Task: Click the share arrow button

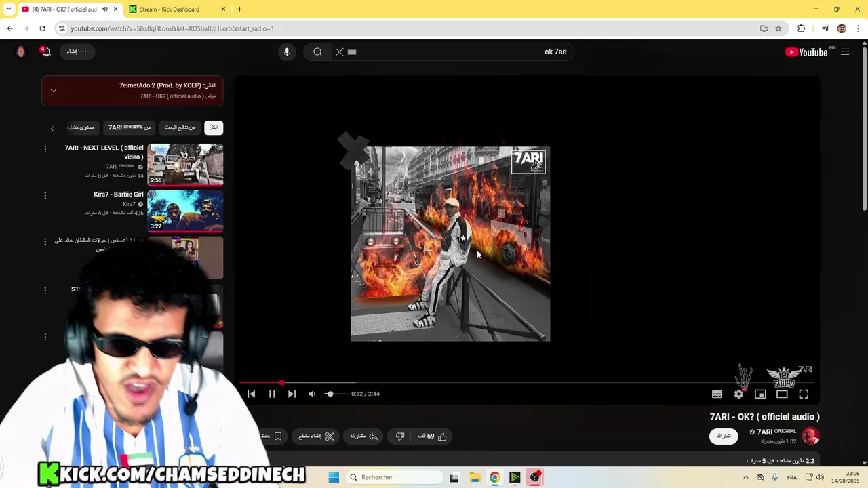Action: [363, 436]
